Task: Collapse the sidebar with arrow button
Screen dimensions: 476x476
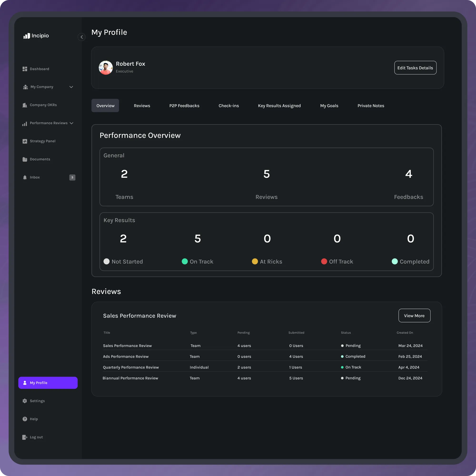Action: (x=82, y=37)
